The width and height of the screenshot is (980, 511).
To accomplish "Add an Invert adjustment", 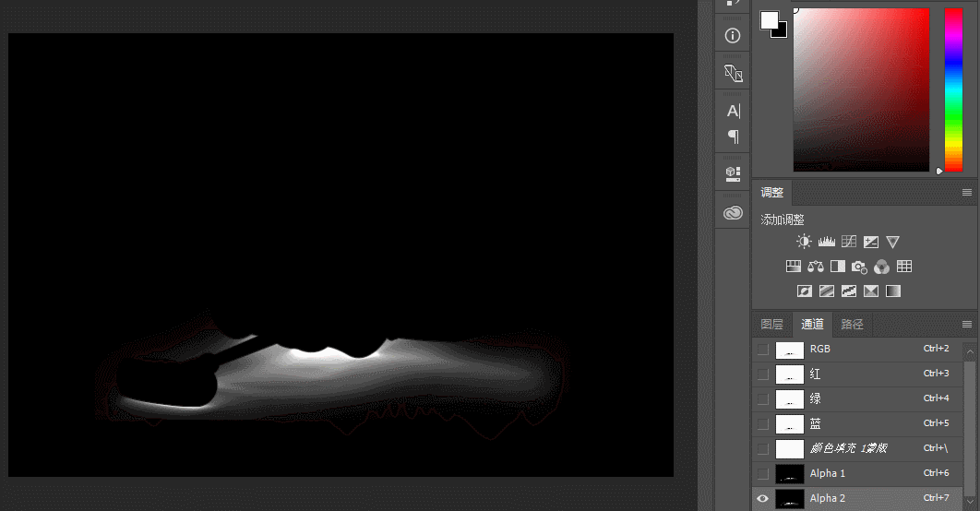I will pyautogui.click(x=805, y=291).
